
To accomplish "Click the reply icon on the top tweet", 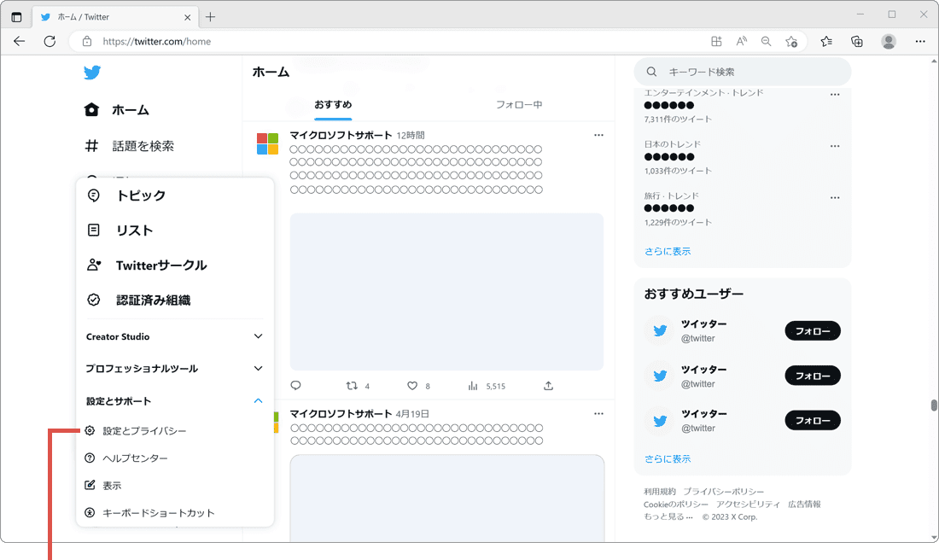I will click(295, 386).
